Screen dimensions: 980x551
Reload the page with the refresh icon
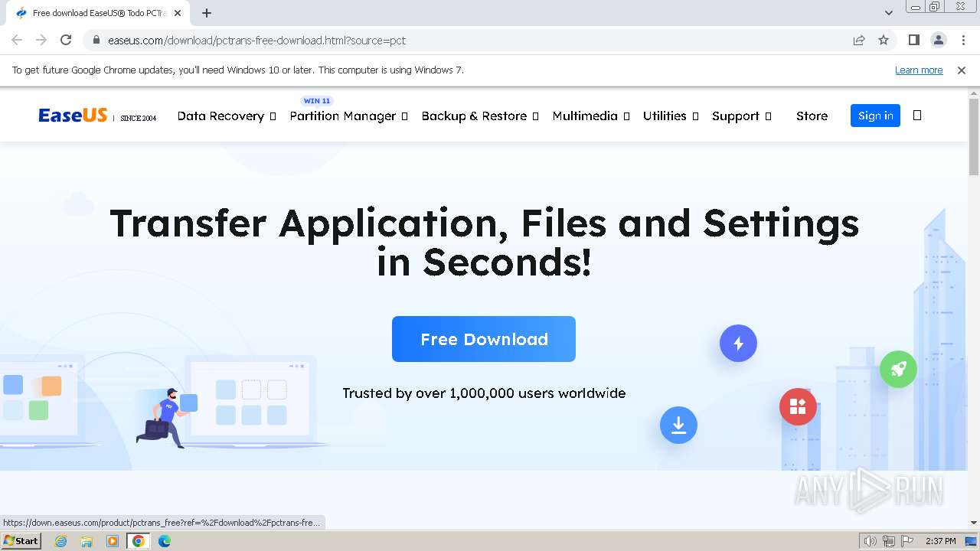tap(66, 40)
